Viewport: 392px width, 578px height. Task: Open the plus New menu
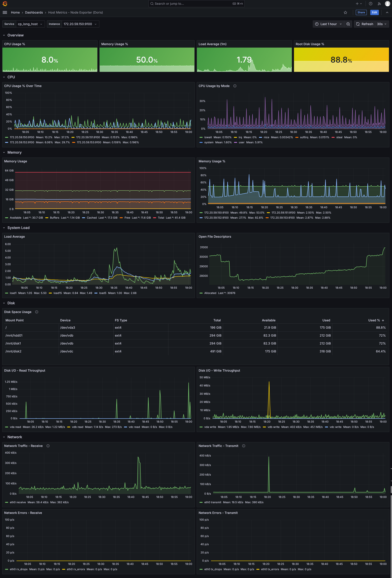tap(359, 4)
